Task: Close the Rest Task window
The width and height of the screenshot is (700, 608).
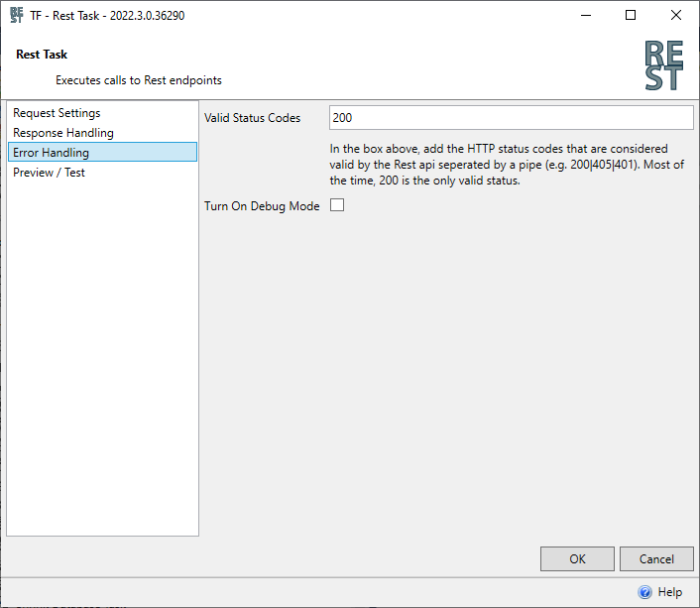Action: 676,15
